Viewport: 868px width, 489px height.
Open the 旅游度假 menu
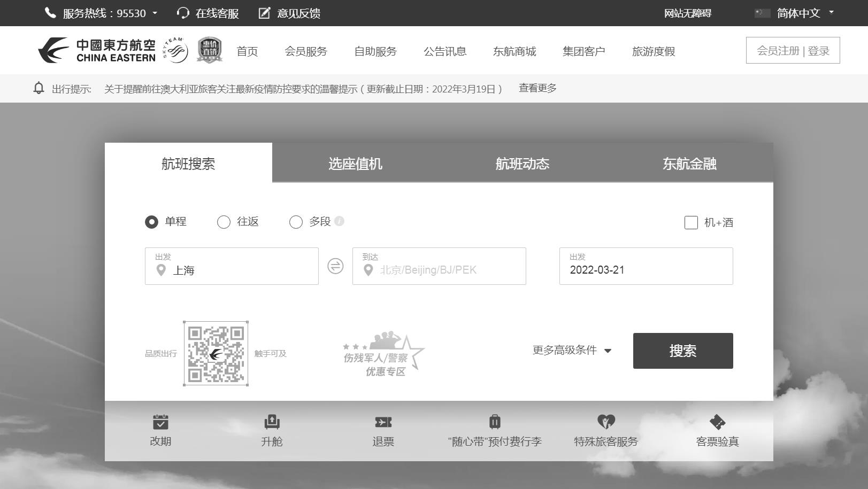point(654,51)
